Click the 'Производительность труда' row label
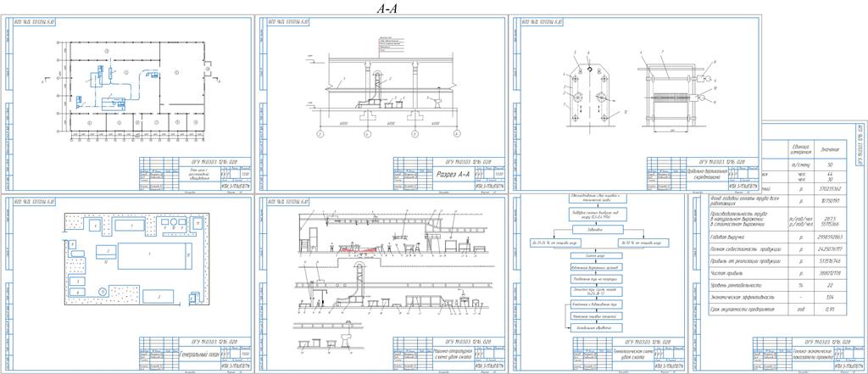 pos(737,220)
